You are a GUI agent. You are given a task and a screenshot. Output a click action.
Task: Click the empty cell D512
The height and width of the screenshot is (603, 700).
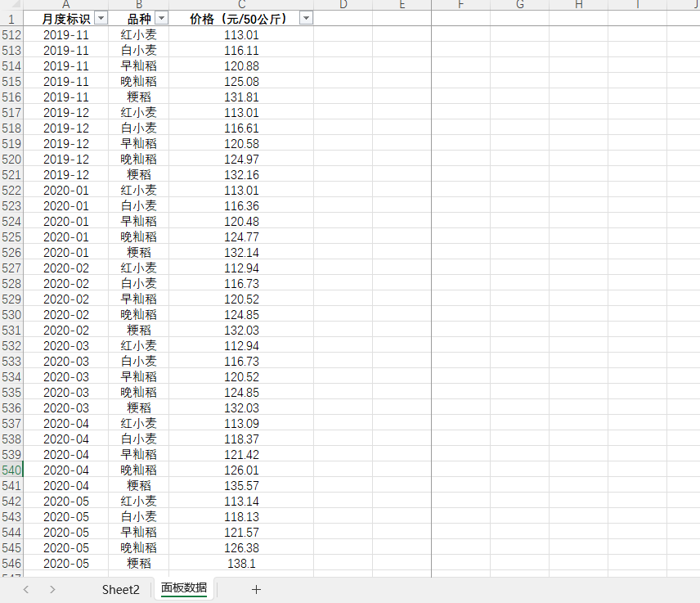pos(343,34)
